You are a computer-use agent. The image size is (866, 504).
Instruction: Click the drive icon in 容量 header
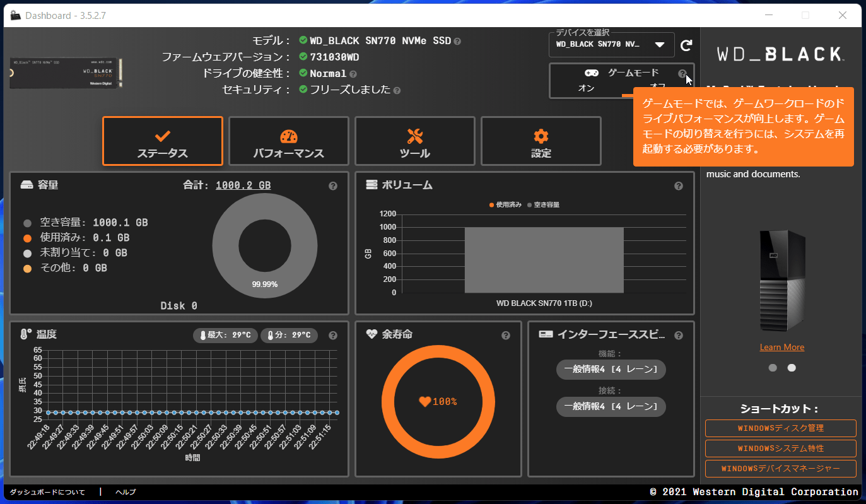pos(26,185)
